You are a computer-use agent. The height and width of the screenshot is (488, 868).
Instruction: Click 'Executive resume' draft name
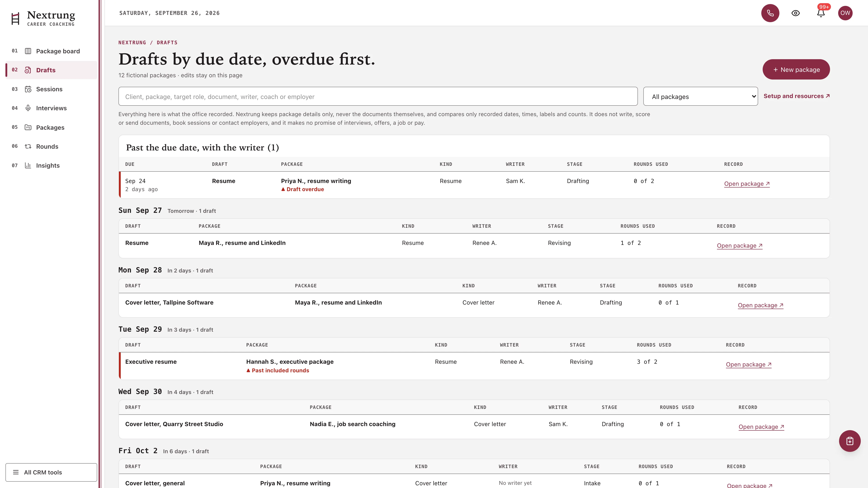[151, 362]
